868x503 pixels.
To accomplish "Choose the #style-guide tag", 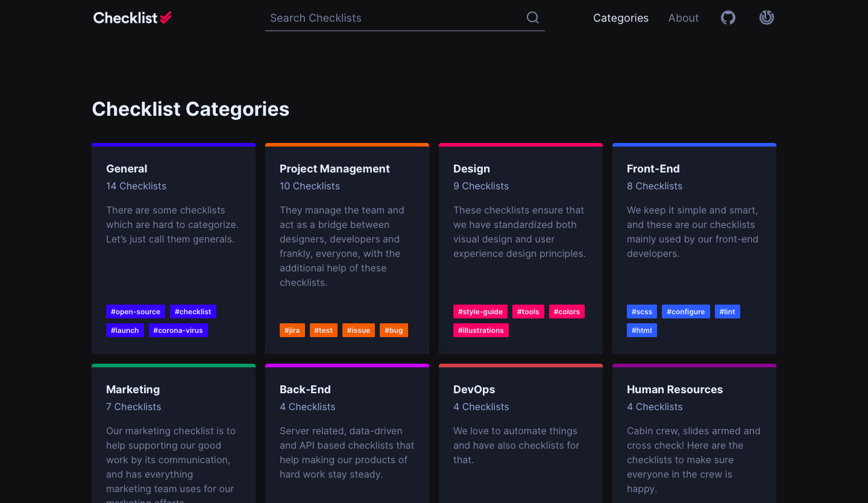I will tap(480, 312).
